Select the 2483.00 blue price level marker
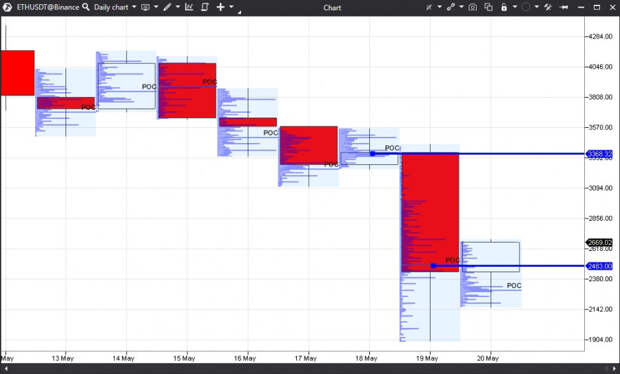This screenshot has width=620, height=374. [600, 266]
